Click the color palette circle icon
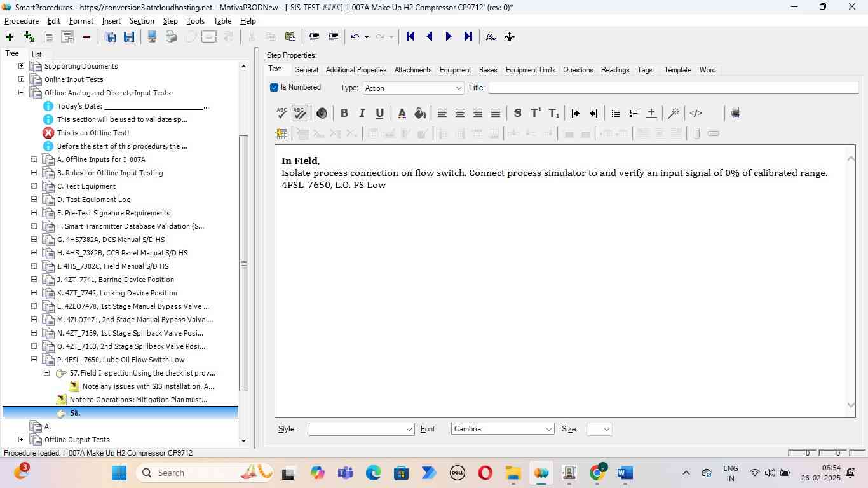This screenshot has height=488, width=868. [x=322, y=113]
